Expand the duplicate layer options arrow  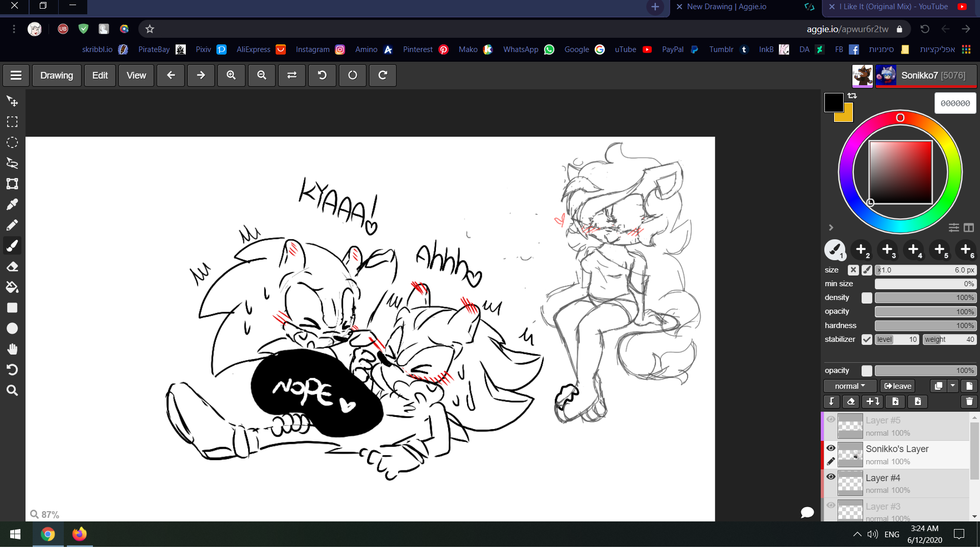953,386
